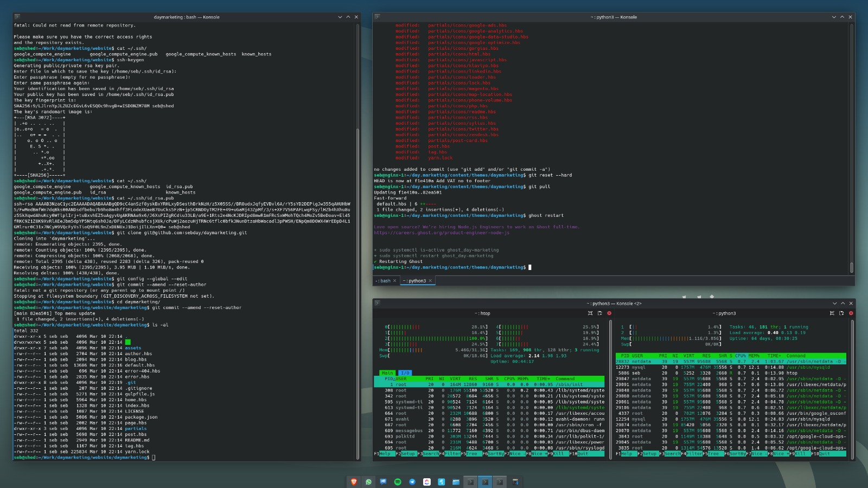Open Telegram from the taskbar
Image resolution: width=868 pixels, height=488 pixels.
coord(412,481)
